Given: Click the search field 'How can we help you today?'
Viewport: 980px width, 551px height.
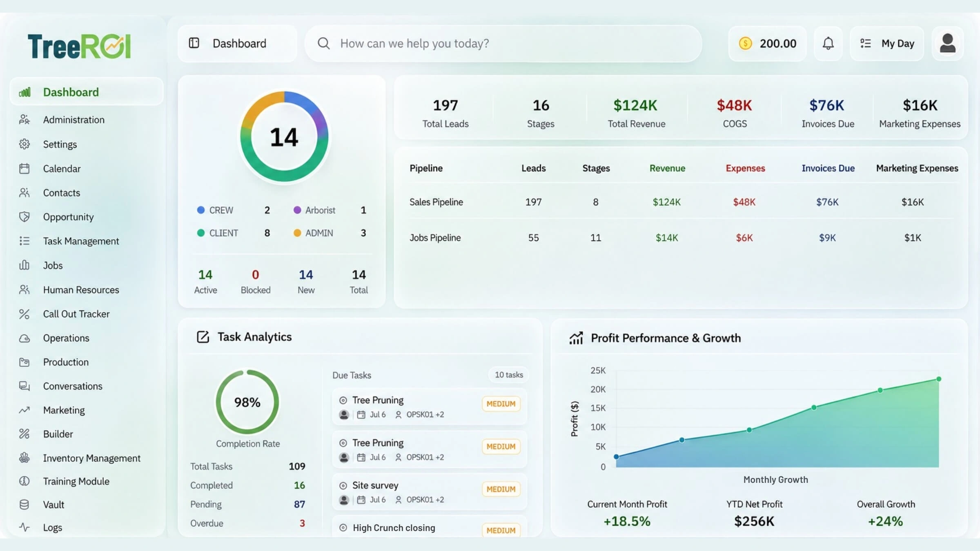Looking at the screenshot, I should (503, 43).
